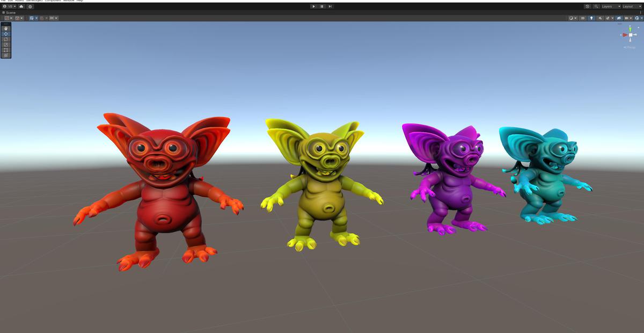Screen dimensions: 644x333
Task: Click the Unity Cloud icon
Action: [x=21, y=6]
